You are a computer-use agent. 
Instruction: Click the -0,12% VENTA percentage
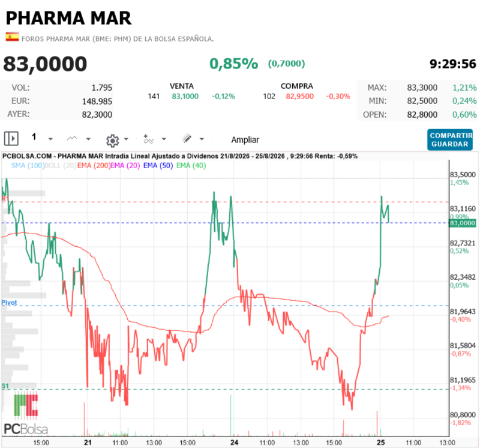coord(223,97)
